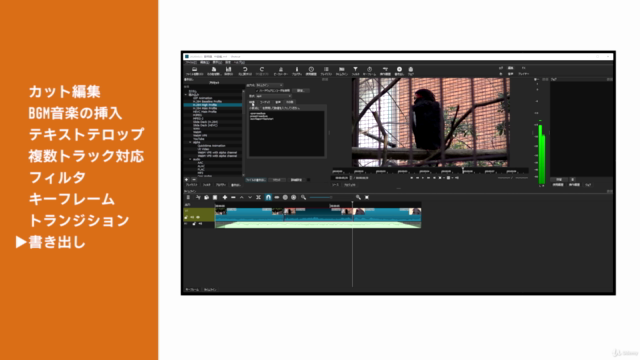
Task: Open a file with the Open File toolbar icon
Action: pyautogui.click(x=195, y=71)
